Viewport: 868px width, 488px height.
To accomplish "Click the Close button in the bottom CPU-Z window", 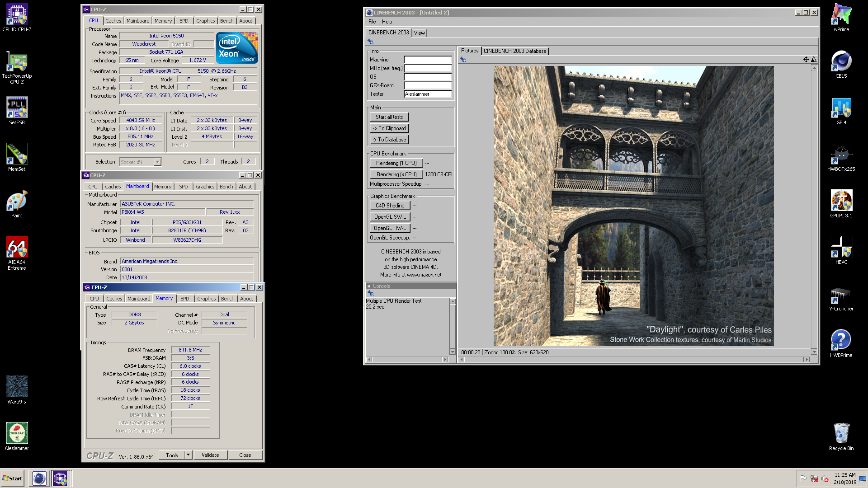I will [x=245, y=455].
